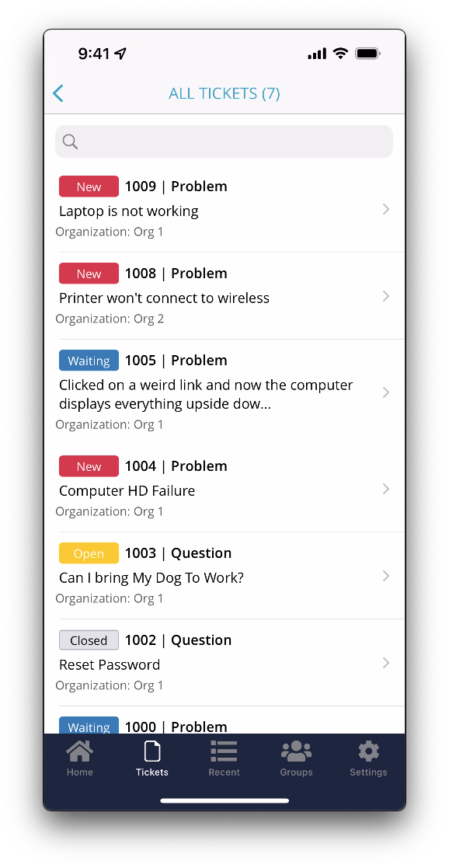Tap the search magnifier icon
The image size is (449, 868).
tap(70, 141)
